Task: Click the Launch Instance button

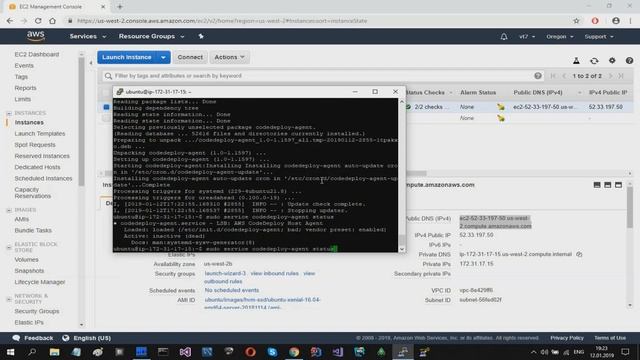Action: (127, 57)
